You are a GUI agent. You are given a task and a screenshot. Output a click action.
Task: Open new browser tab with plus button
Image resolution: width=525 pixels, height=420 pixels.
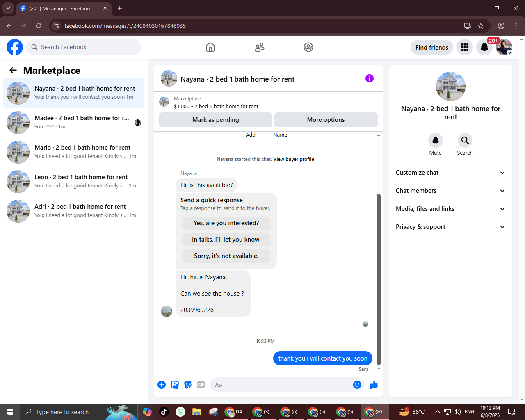120,8
